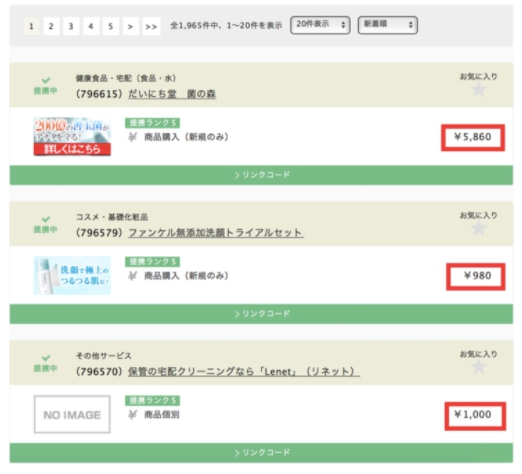Click program ID (796570)

[100, 371]
